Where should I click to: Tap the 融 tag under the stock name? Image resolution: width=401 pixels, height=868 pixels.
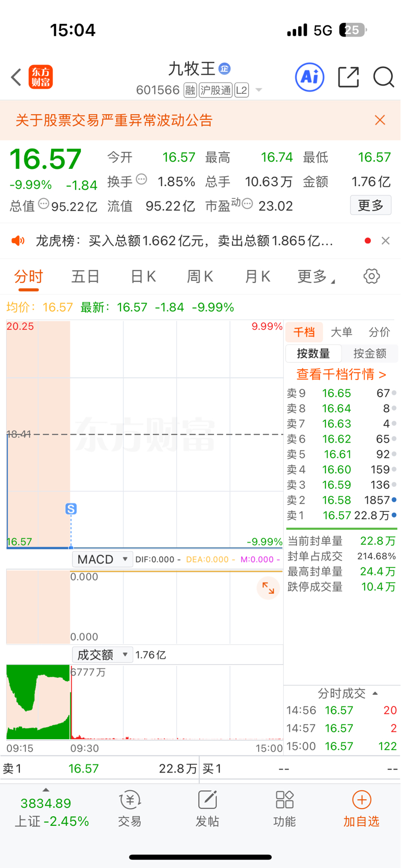[x=190, y=90]
